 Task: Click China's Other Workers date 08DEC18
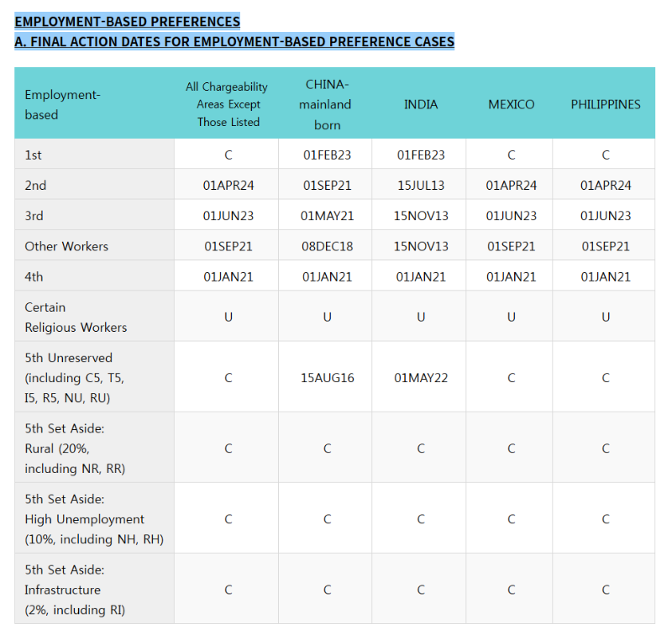(x=327, y=246)
